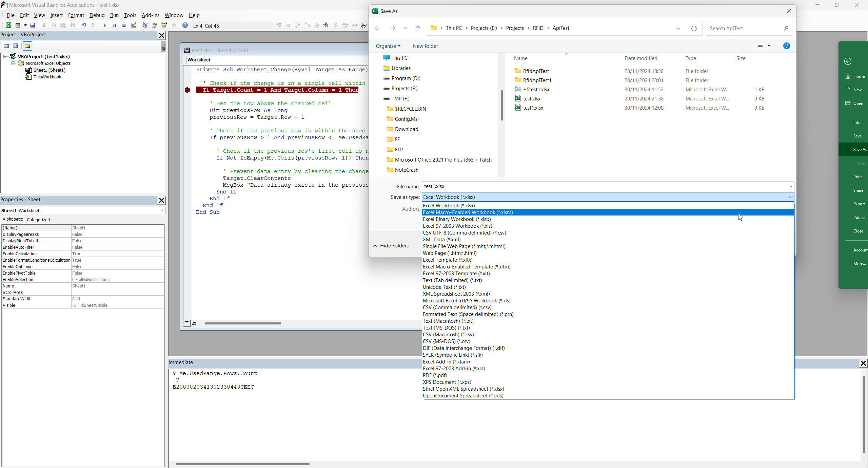The width and height of the screenshot is (868, 468).
Task: Click the Hide Folders toggle
Action: coord(391,245)
